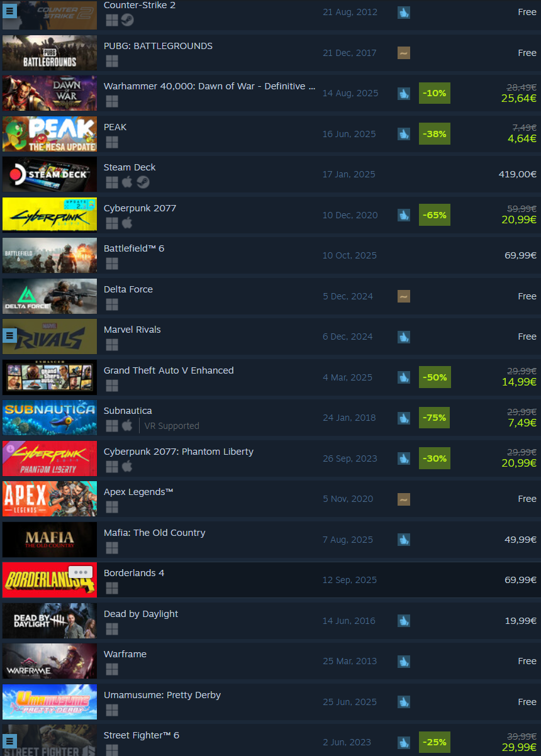
Task: Click the Grand Theft Auto V Enhanced thumbnail
Action: pyautogui.click(x=50, y=377)
